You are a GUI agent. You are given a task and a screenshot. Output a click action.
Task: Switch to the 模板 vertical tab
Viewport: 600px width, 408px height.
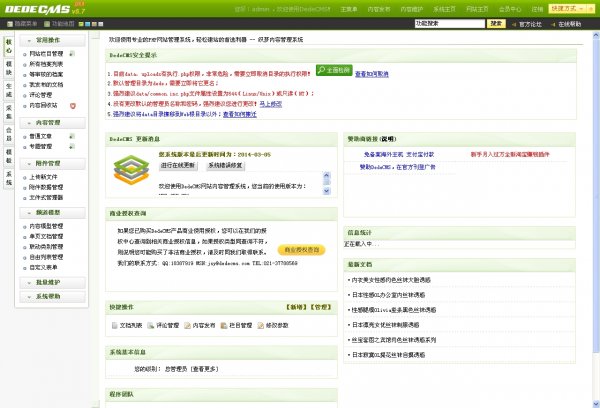point(9,156)
